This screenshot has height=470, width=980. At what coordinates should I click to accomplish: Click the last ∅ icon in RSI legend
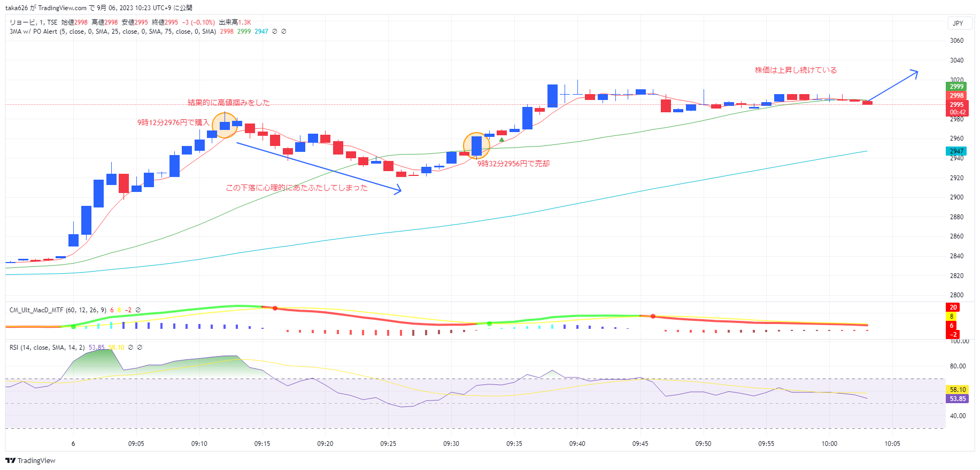click(140, 348)
